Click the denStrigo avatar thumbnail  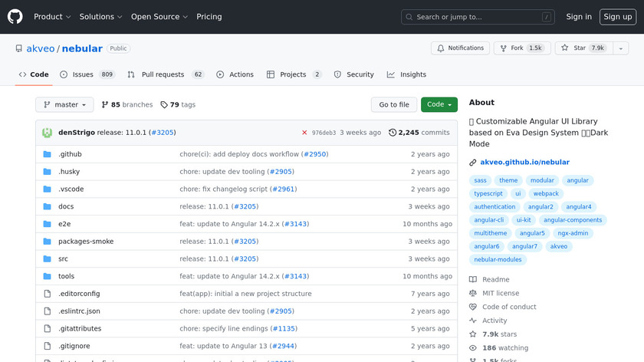48,133
